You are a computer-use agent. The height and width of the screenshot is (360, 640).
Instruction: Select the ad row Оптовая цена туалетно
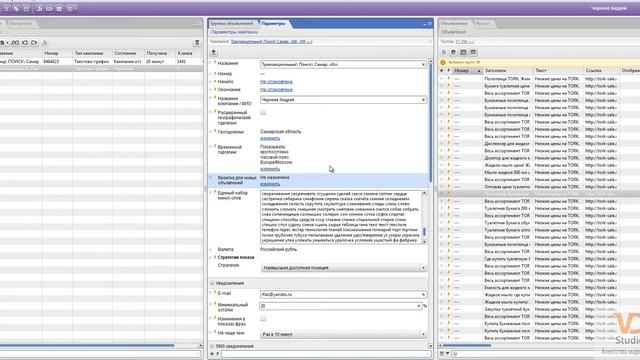point(539,187)
